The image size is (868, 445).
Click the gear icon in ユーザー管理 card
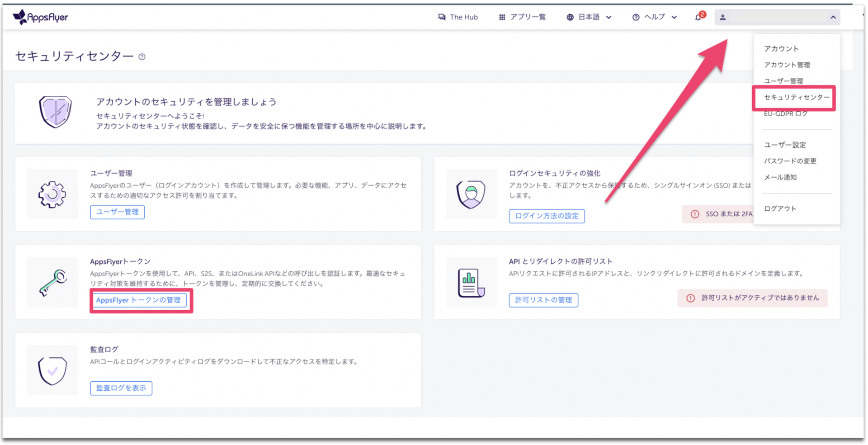coord(52,194)
